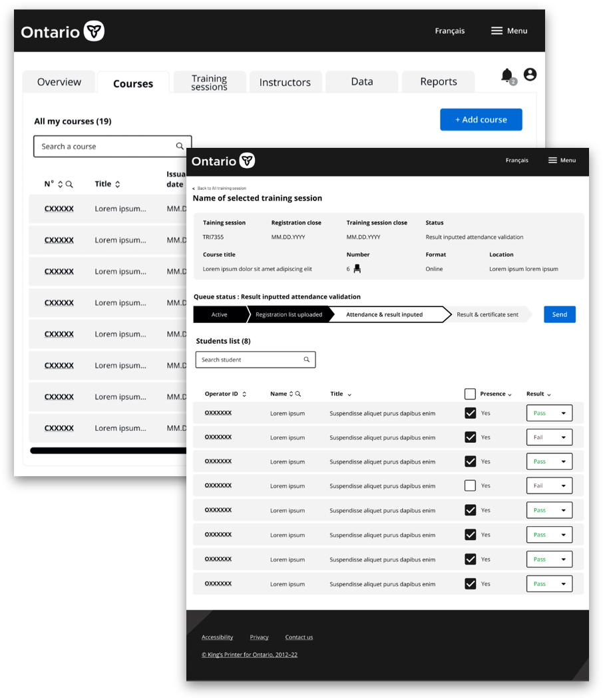Switch to the Overview tab
The image size is (603, 700).
59,82
